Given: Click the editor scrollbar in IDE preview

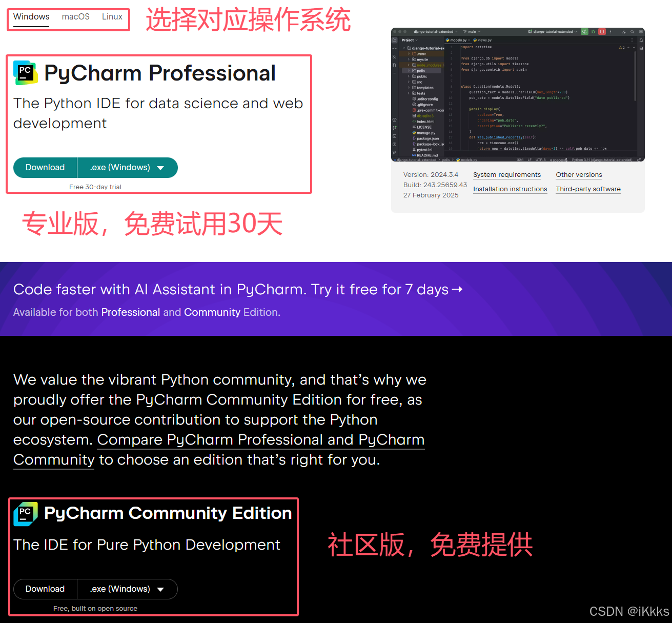Looking at the screenshot, I should [x=635, y=76].
